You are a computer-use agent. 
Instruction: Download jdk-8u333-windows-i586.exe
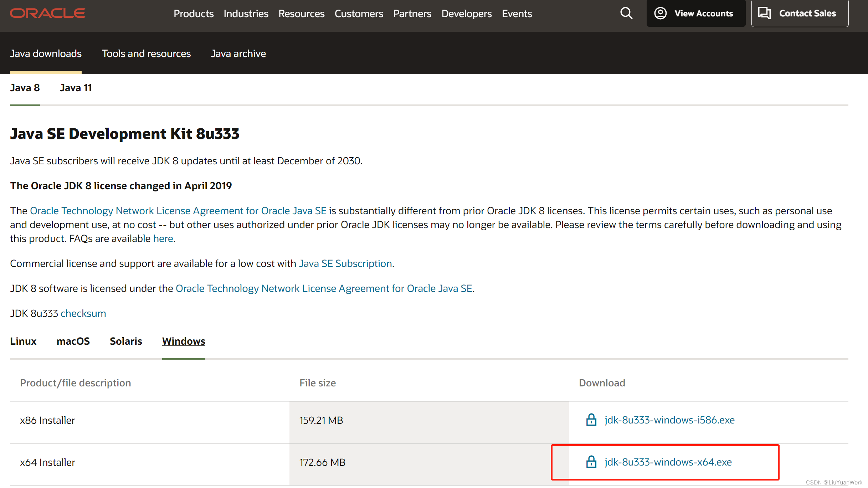pyautogui.click(x=669, y=420)
